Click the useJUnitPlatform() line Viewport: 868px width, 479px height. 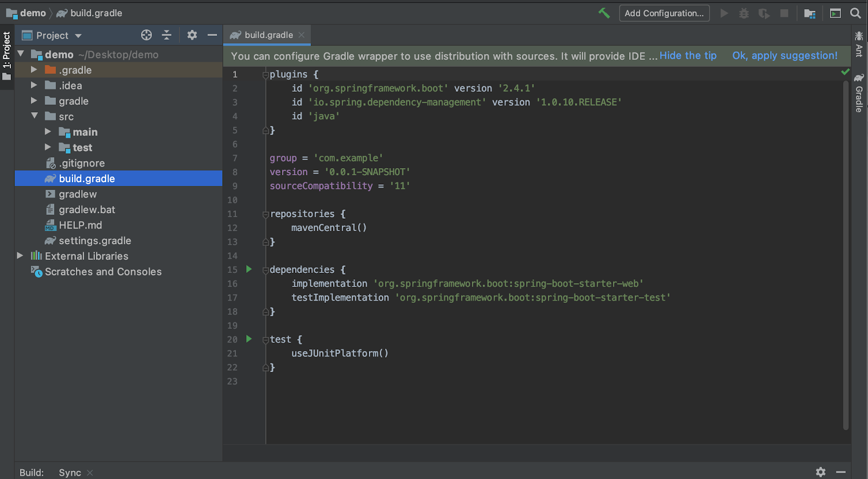click(x=340, y=353)
